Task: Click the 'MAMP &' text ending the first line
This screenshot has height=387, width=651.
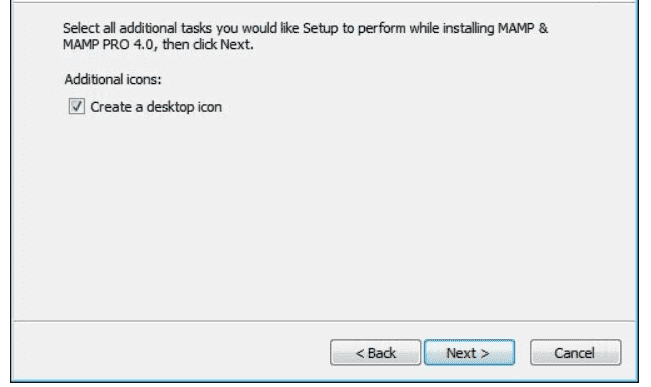Action: pos(523,29)
